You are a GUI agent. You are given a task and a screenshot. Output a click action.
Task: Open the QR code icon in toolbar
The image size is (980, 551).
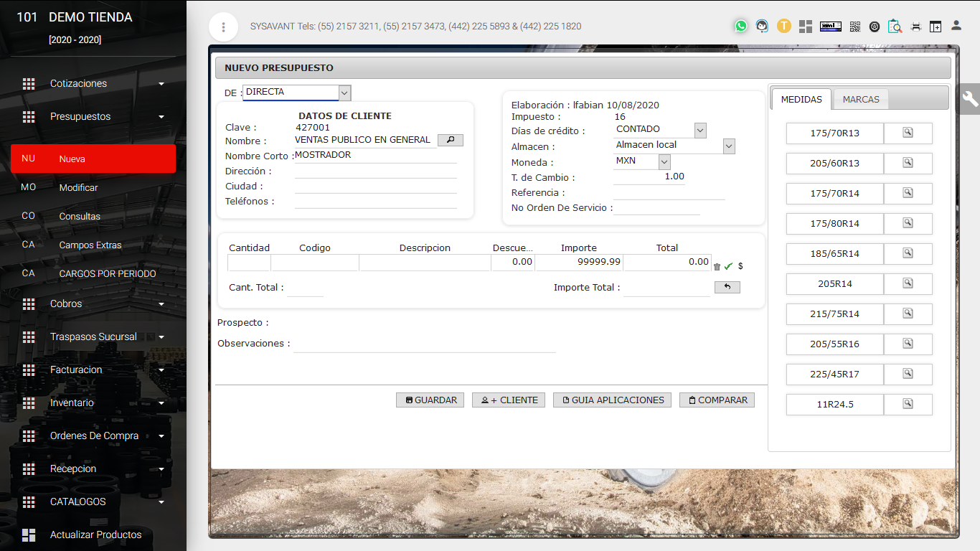pyautogui.click(x=854, y=27)
